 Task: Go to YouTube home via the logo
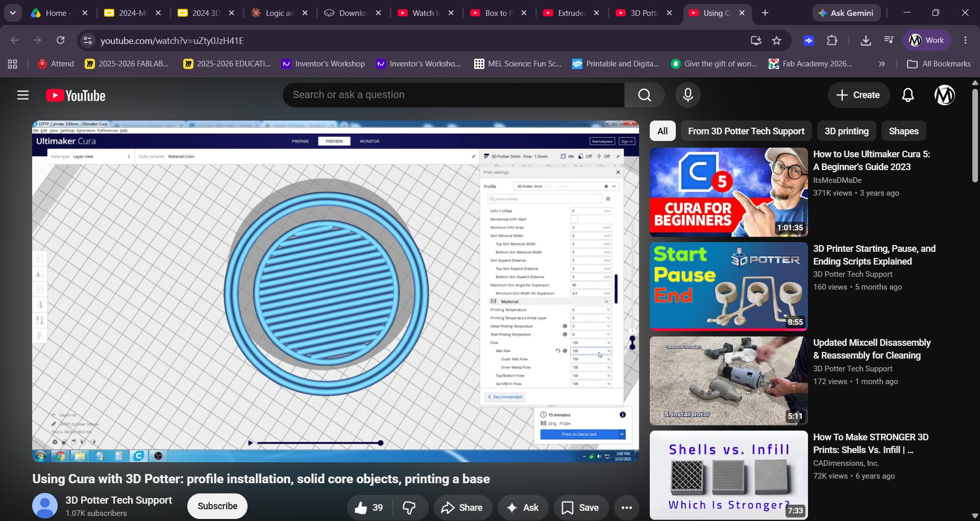(x=76, y=96)
